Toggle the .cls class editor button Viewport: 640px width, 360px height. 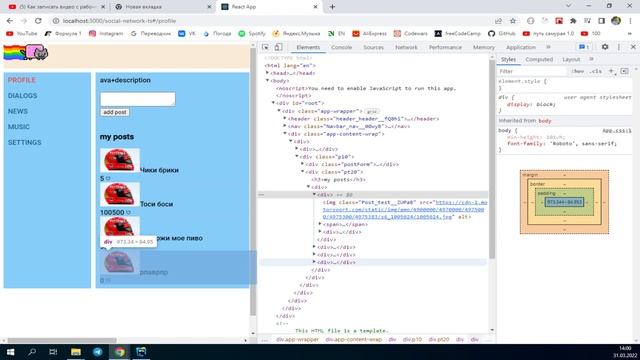(x=596, y=71)
